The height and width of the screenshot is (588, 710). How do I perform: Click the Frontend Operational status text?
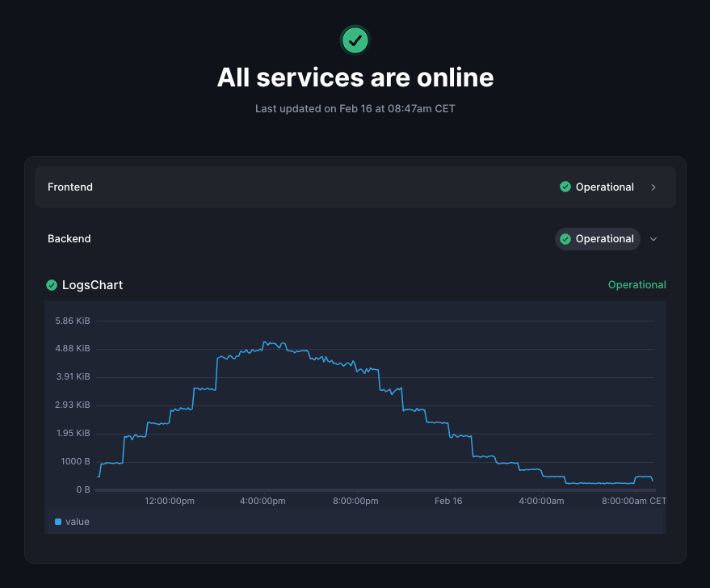pos(604,187)
